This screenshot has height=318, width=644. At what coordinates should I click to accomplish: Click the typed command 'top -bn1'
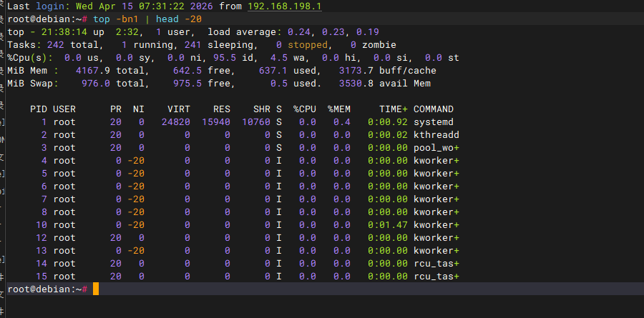click(x=116, y=19)
